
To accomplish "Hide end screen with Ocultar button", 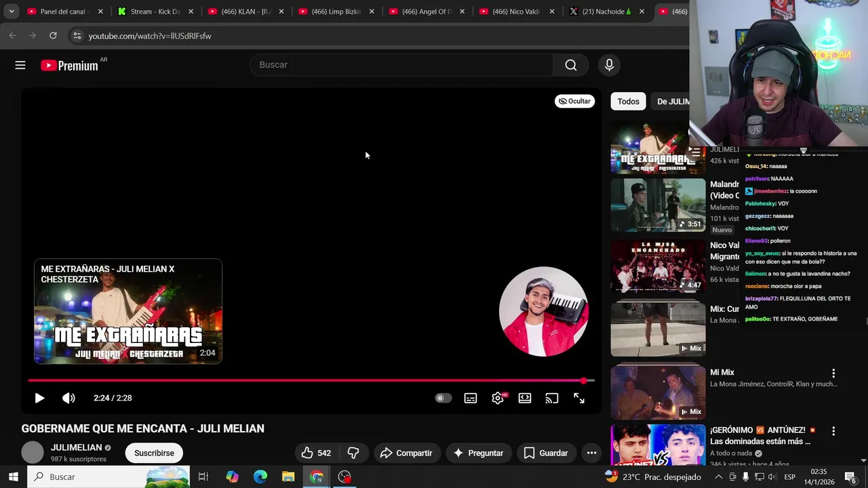I will [x=575, y=101].
